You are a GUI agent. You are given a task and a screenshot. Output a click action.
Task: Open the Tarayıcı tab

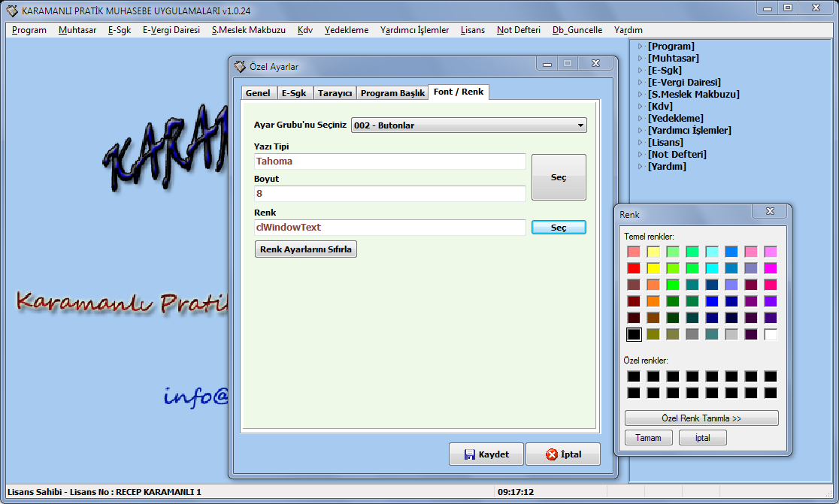(x=335, y=93)
